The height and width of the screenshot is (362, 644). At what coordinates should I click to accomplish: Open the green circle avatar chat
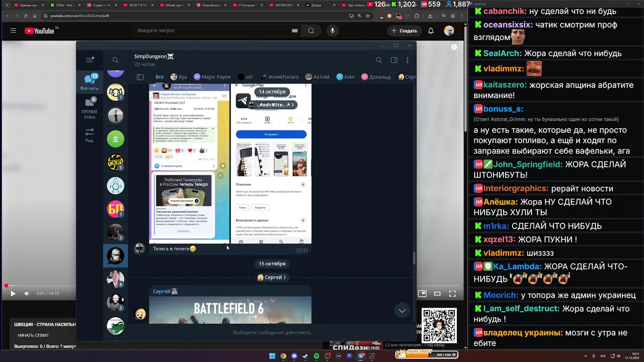(116, 139)
